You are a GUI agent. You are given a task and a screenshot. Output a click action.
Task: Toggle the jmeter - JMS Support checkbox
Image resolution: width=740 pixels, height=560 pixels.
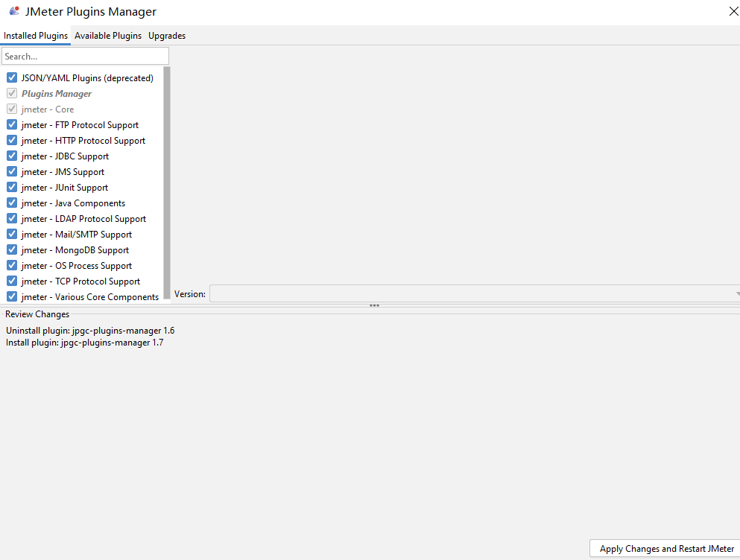click(12, 171)
